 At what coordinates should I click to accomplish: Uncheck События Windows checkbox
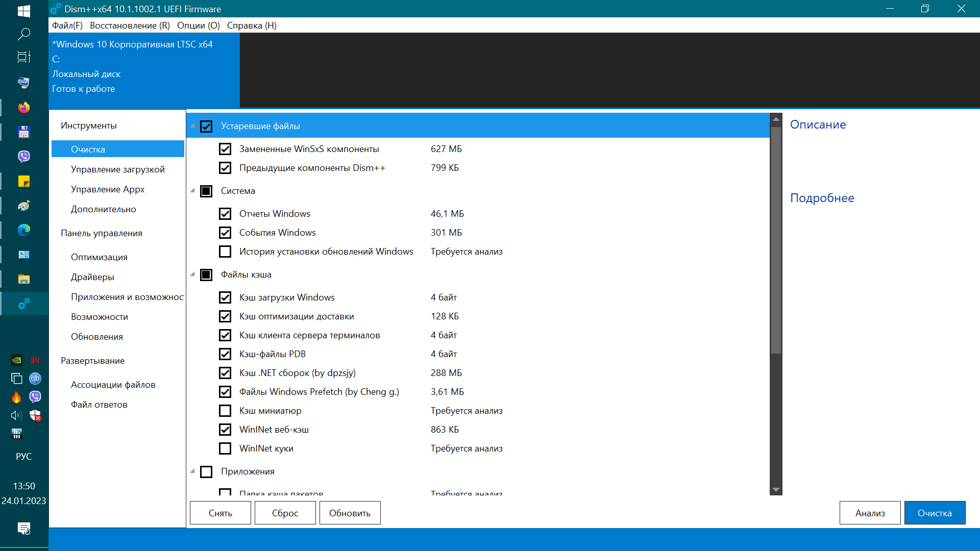tap(225, 233)
